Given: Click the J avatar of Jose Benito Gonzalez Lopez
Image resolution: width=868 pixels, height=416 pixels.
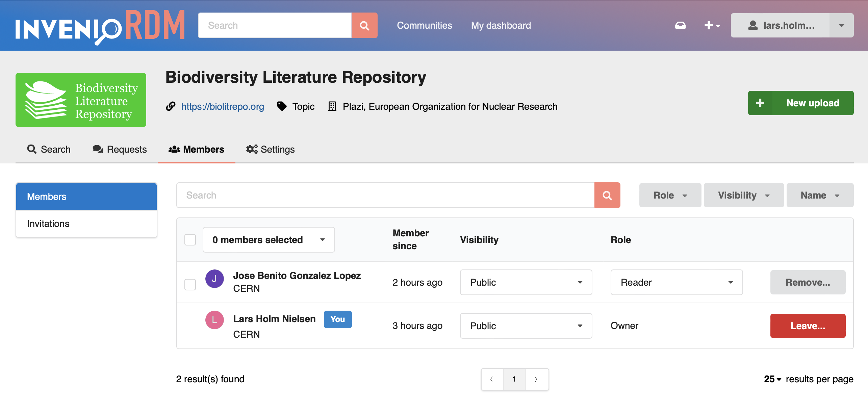Looking at the screenshot, I should click(214, 279).
